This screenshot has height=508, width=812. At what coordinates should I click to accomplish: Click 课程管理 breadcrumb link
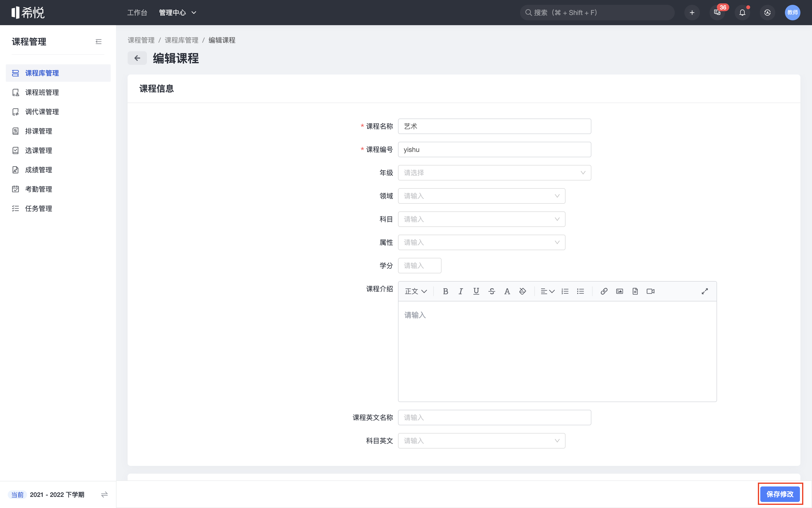tap(141, 40)
